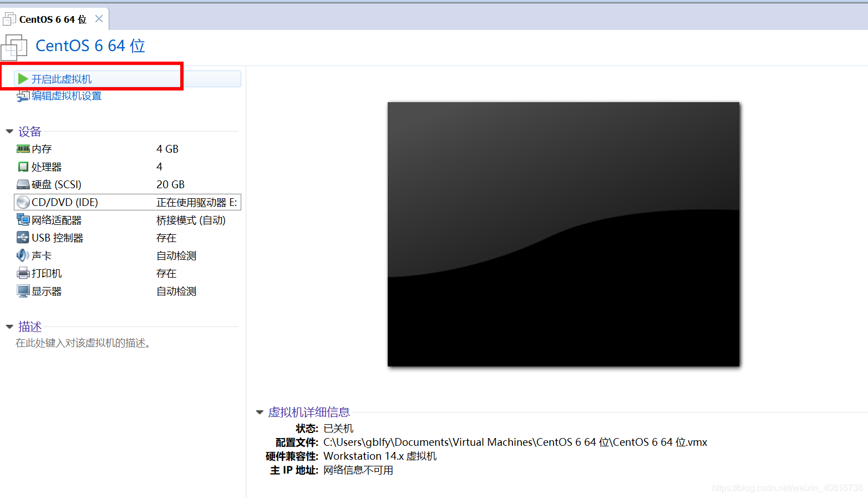Click 网络适配器 device label
This screenshot has width=868, height=498.
(57, 220)
